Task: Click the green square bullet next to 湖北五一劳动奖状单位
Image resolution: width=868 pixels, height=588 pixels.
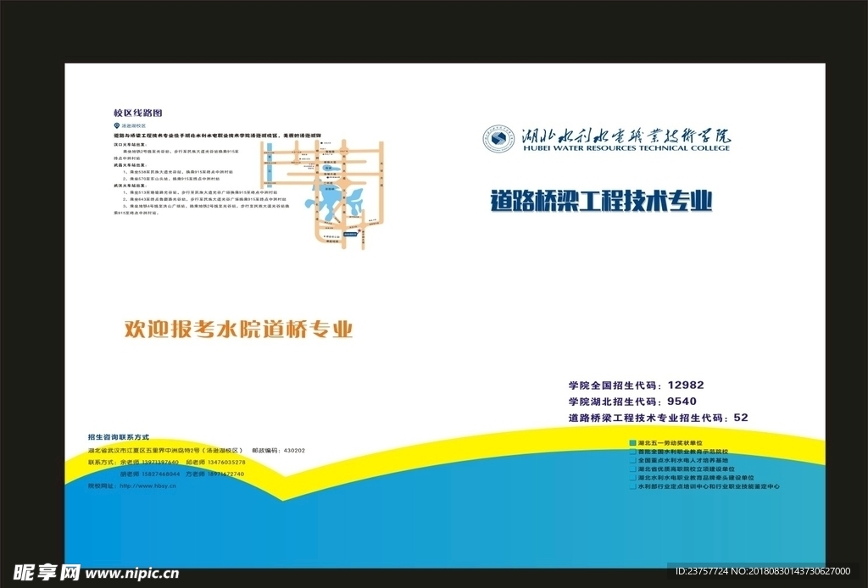Action: point(632,443)
